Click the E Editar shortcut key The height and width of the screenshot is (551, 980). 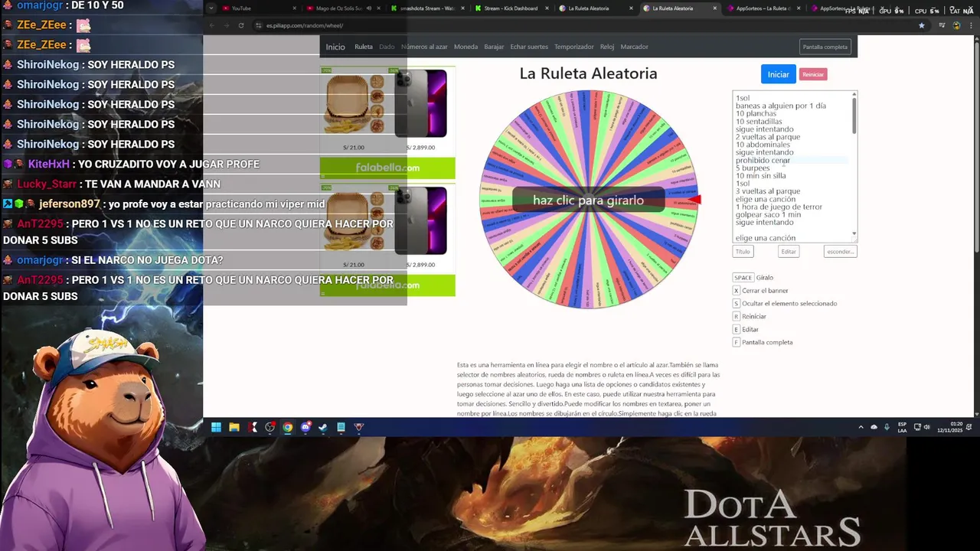pyautogui.click(x=737, y=330)
